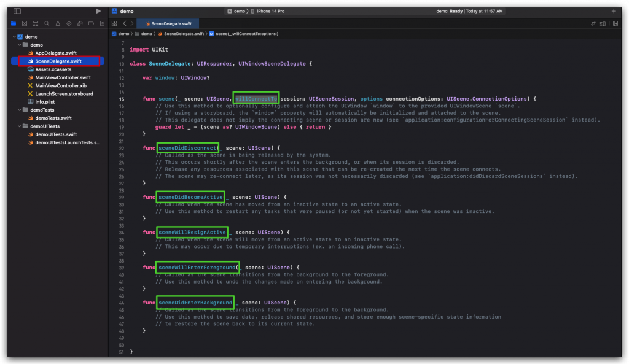
Task: Open the debug navigator icon
Action: 80,24
